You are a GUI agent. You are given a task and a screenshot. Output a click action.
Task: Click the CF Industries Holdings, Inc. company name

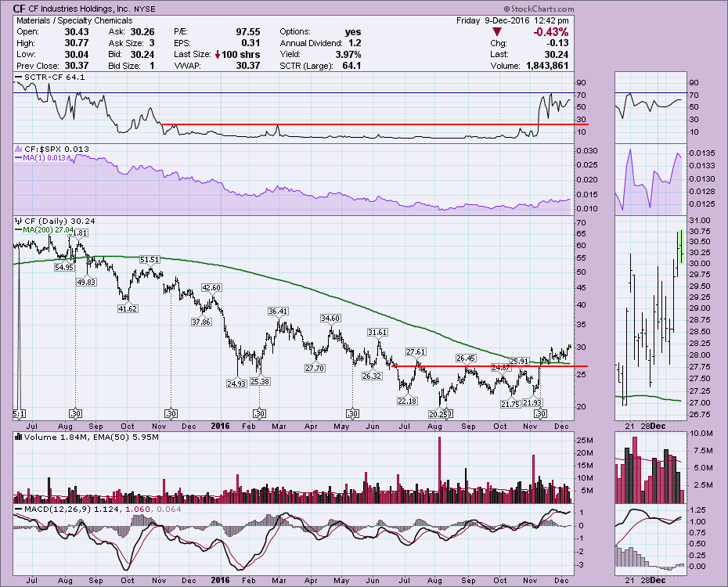[x=79, y=9]
